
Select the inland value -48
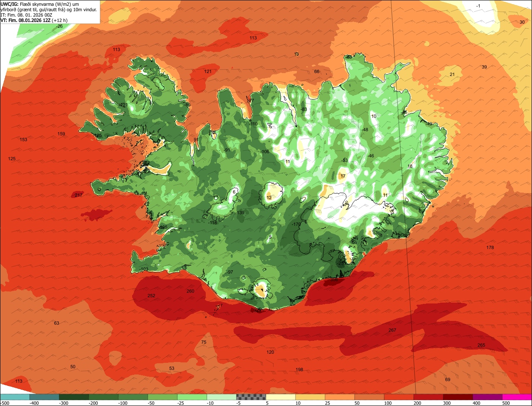tap(365, 130)
